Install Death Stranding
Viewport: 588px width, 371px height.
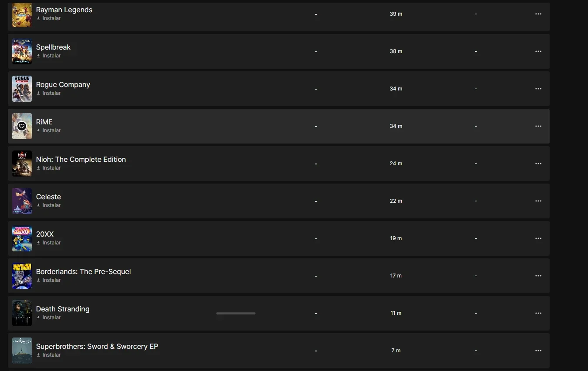(48, 318)
